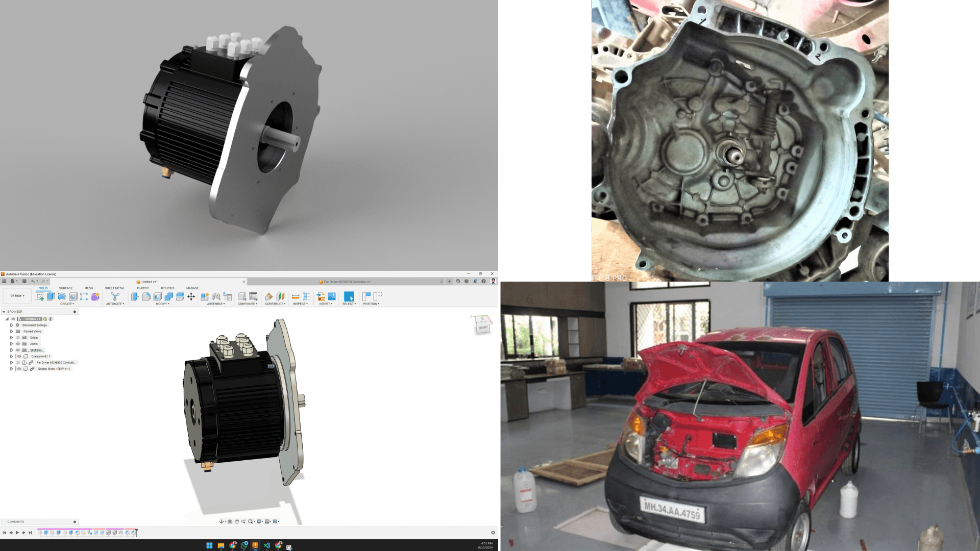Click the Joint tool in Assemble
Viewport: 980px width, 551px height.
[216, 296]
